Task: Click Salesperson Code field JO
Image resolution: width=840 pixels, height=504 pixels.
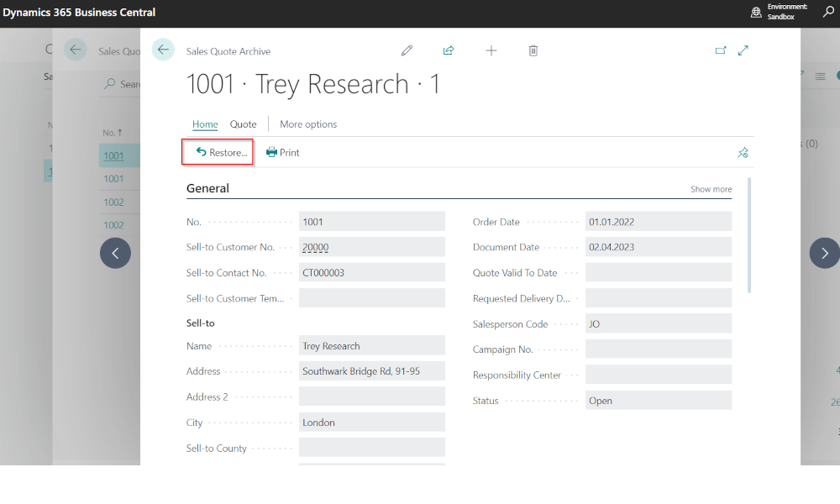Action: coord(659,323)
